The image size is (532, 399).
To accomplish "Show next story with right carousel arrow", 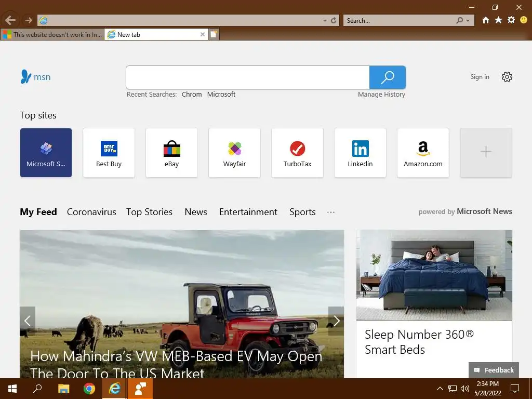I will (336, 321).
